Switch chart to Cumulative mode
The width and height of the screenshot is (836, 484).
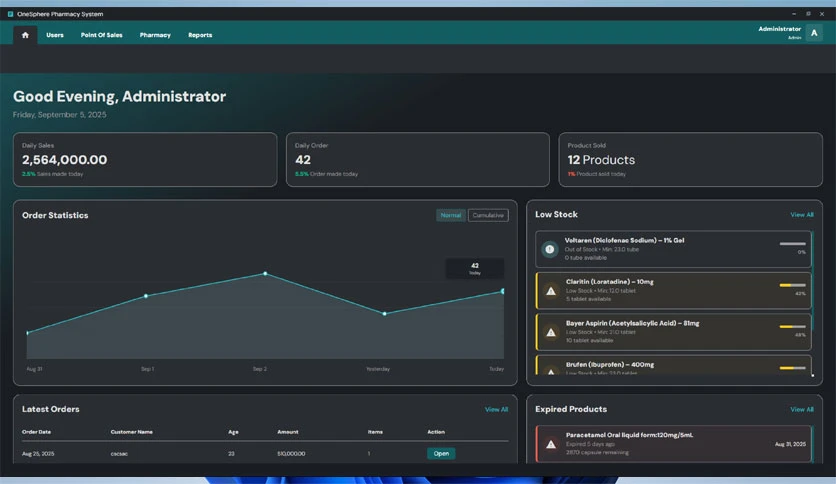488,215
